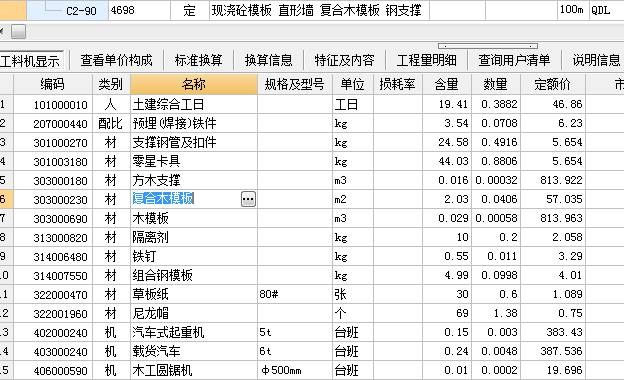The image size is (624, 380).
Task: Click the 100m unit cell in the top row
Action: tap(572, 10)
